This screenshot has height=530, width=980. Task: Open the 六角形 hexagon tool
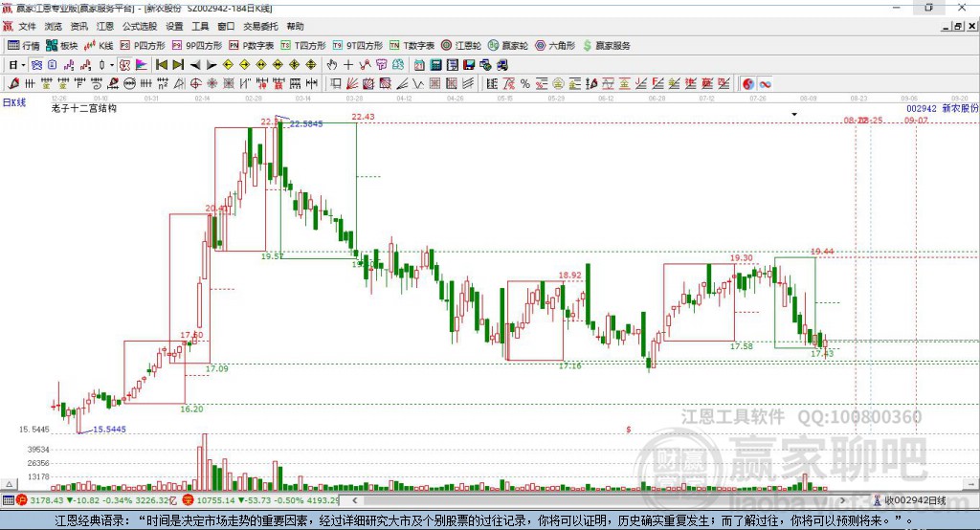(x=555, y=46)
